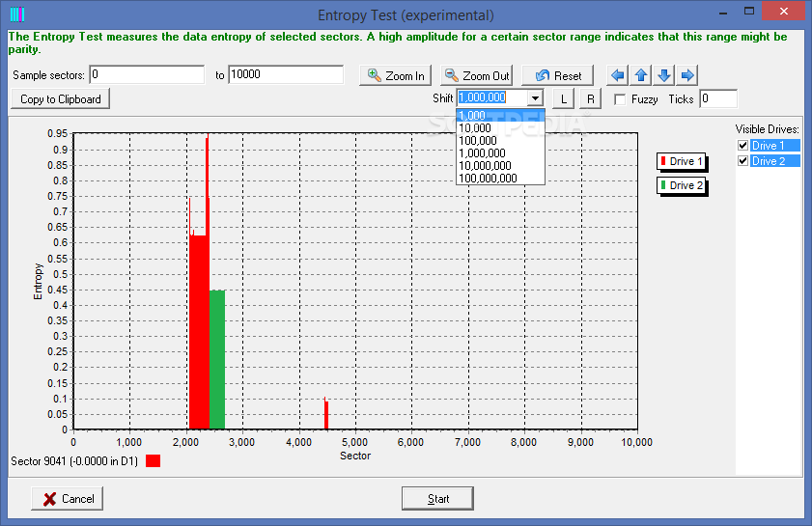
Task: Click Drive 2 legend entry
Action: pyautogui.click(x=682, y=185)
